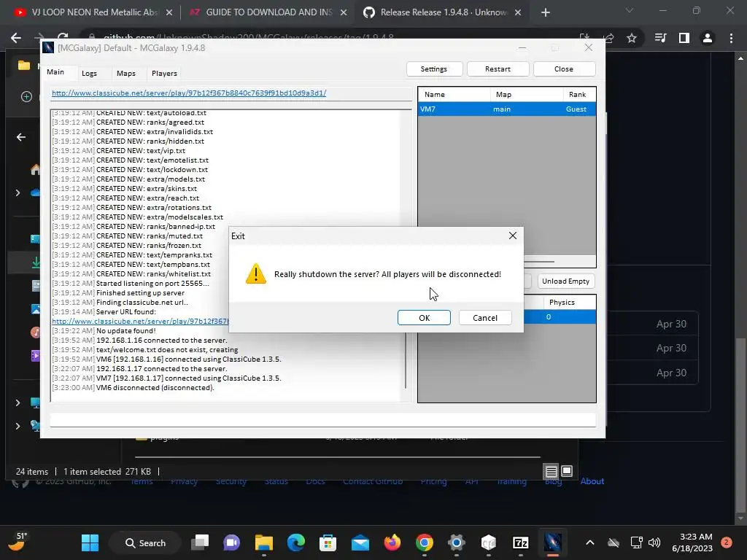Click the Physics column header
747x560 pixels.
point(569,303)
